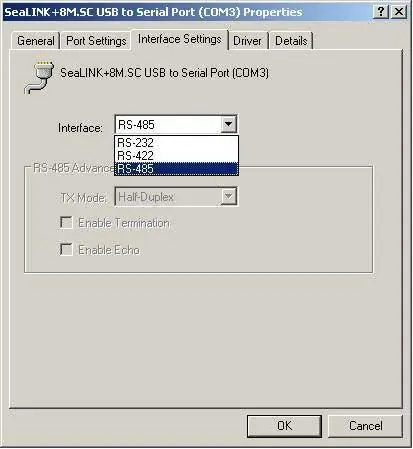Screen dimensions: 413x449
Task: Click the Interface combo box showing RS-485
Action: point(176,124)
